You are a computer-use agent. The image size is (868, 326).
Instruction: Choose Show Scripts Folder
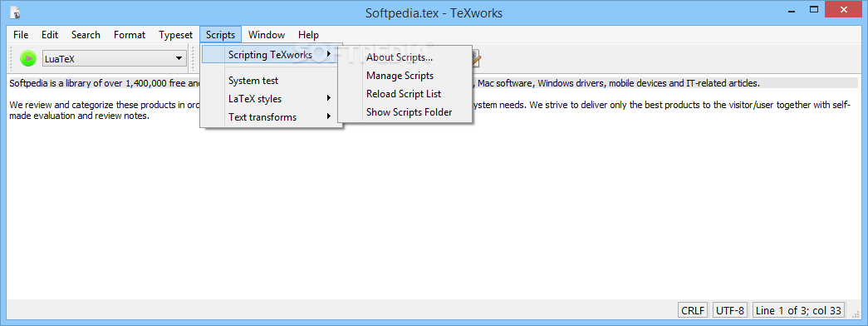click(x=405, y=112)
